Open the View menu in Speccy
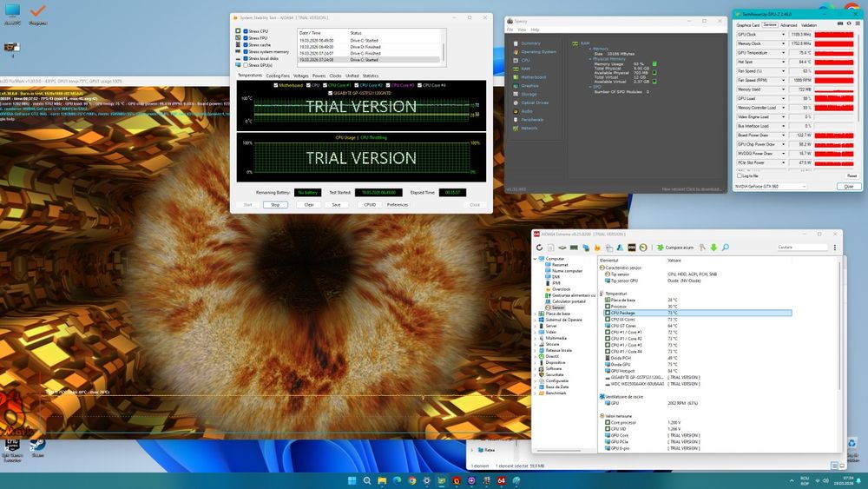 [x=522, y=30]
